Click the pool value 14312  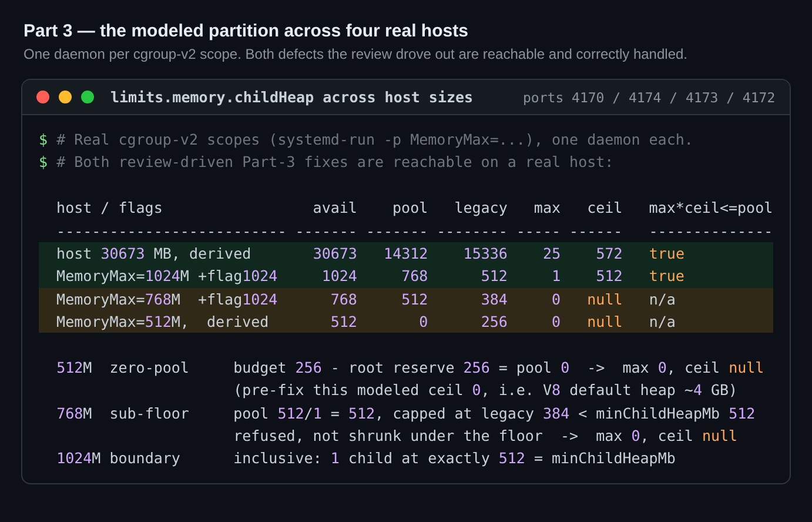click(x=406, y=254)
